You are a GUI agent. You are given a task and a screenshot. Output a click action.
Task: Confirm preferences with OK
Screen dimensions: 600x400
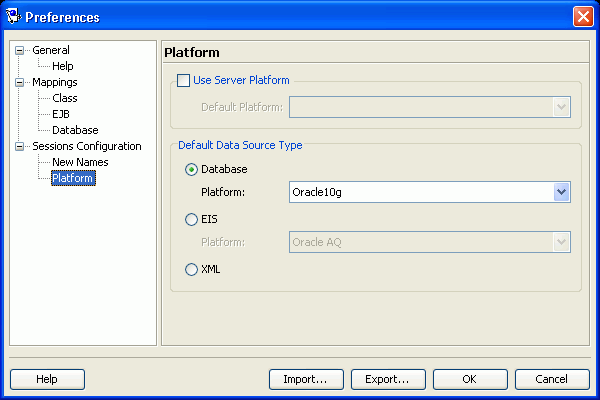tap(470, 379)
